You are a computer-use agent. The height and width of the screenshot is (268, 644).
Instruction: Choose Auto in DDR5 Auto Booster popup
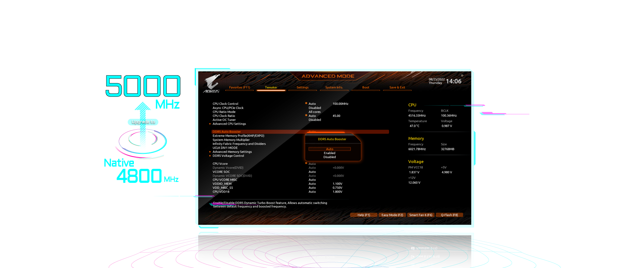[x=330, y=149]
